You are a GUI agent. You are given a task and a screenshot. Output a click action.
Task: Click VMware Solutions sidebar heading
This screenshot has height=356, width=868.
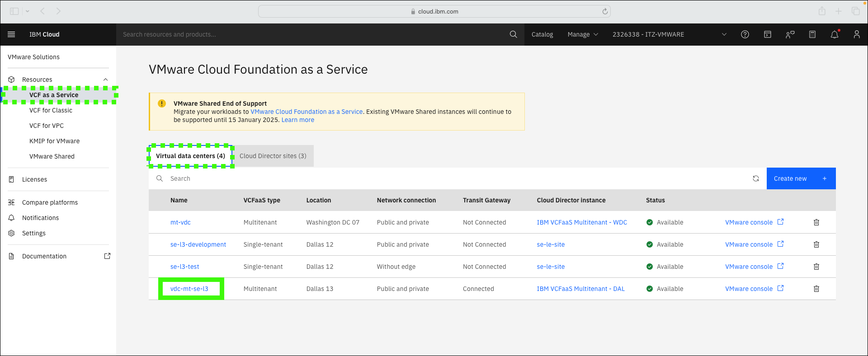pyautogui.click(x=33, y=57)
